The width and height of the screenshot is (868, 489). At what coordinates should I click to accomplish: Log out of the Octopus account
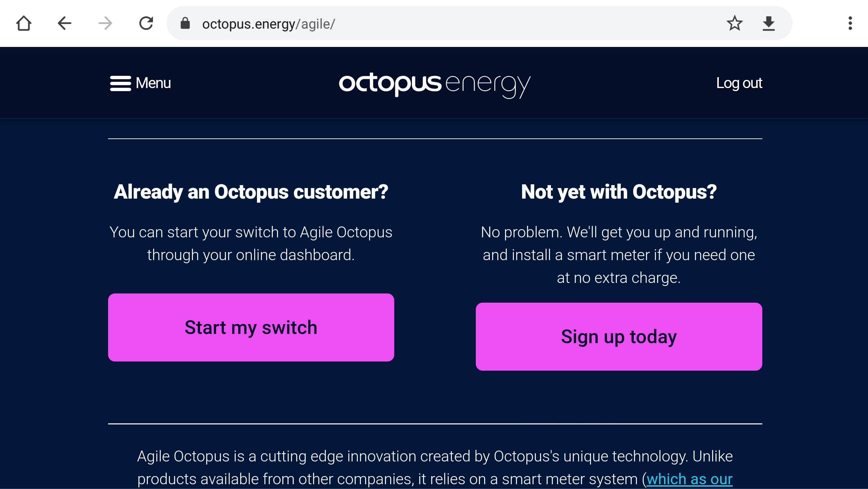739,83
